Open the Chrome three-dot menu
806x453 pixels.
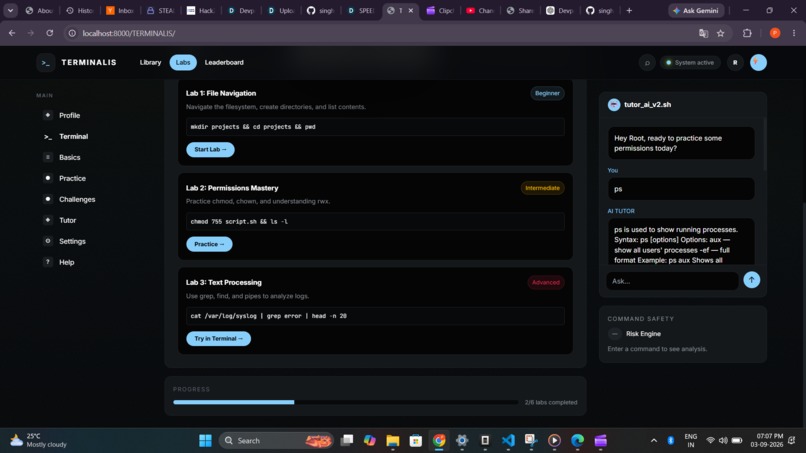click(x=794, y=33)
